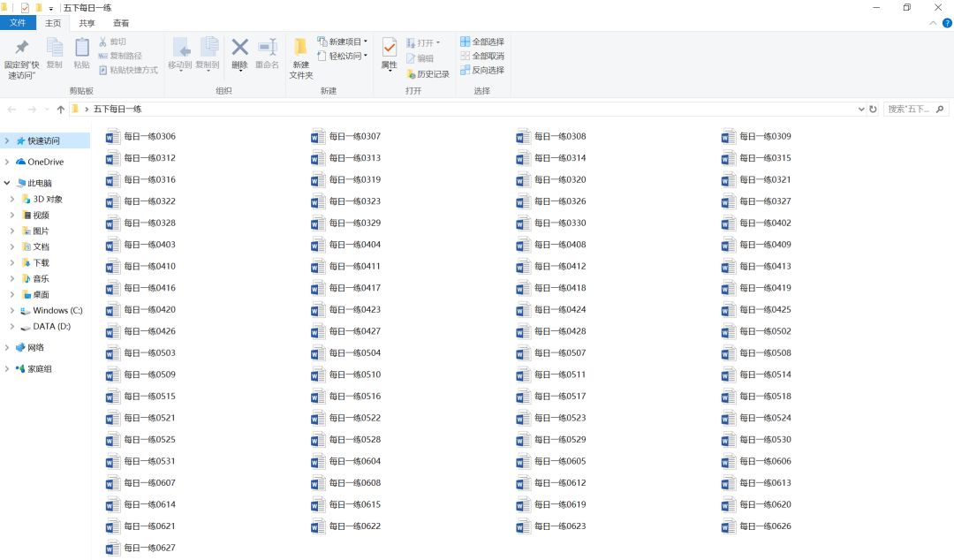Click the Cut scissors icon
The height and width of the screenshot is (560, 954).
102,42
